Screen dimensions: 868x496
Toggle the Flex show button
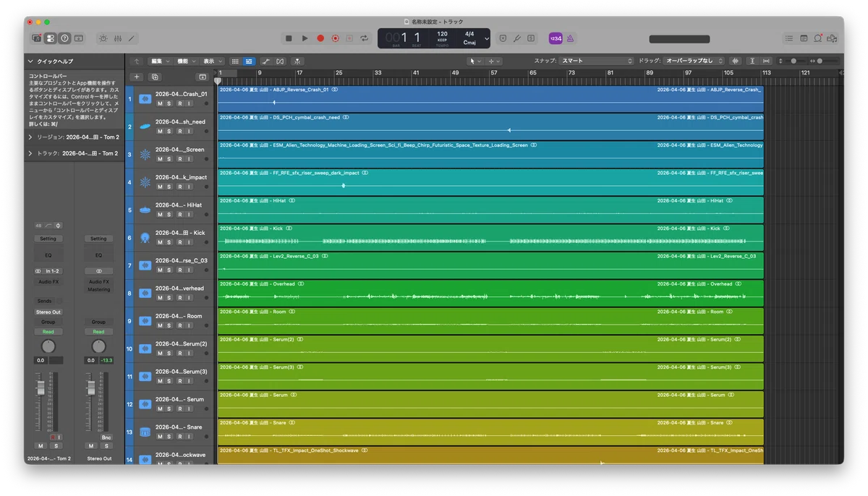[x=280, y=61]
